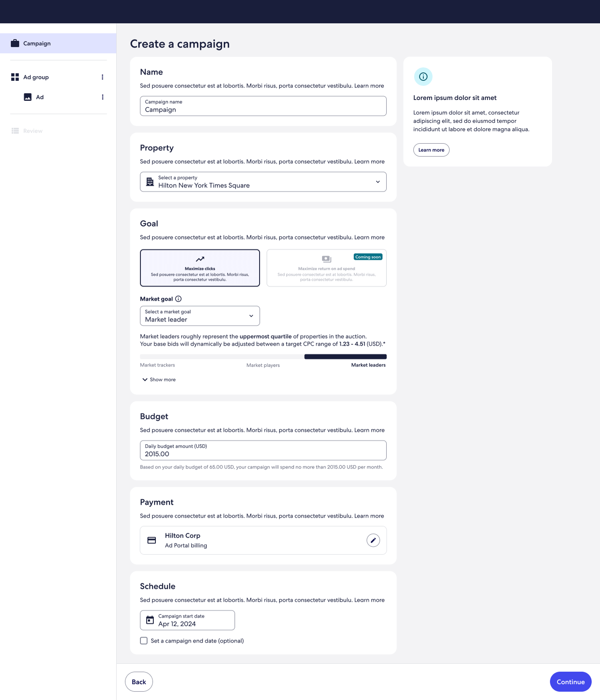This screenshot has height=700, width=600.
Task: Click the info circle icon in help card
Action: (423, 77)
